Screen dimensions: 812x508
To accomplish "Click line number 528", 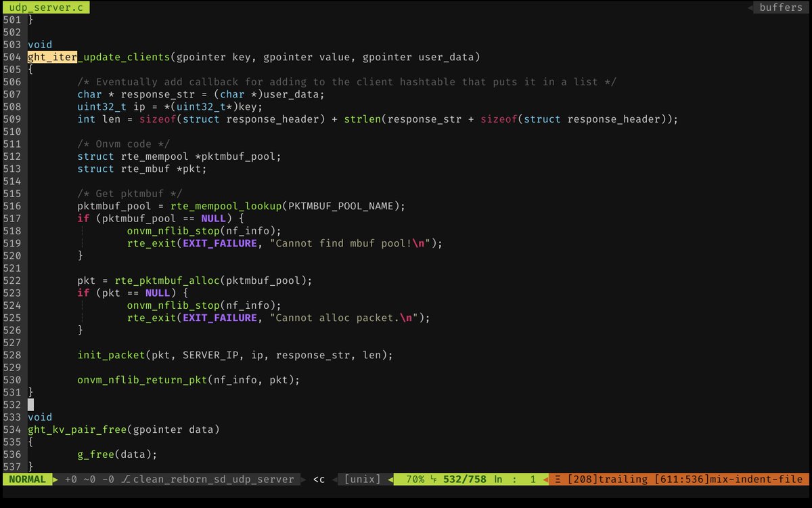I will point(12,355).
